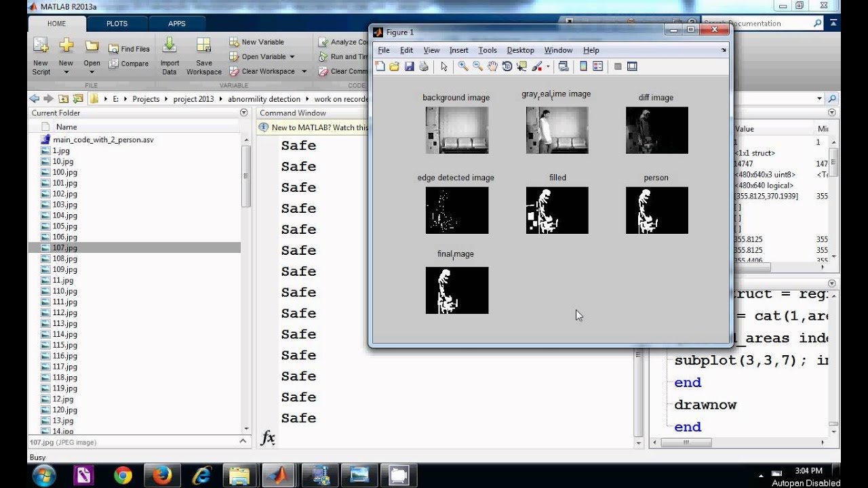The image size is (868, 488).
Task: Click the up-one-level folder icon
Action: coord(63,98)
